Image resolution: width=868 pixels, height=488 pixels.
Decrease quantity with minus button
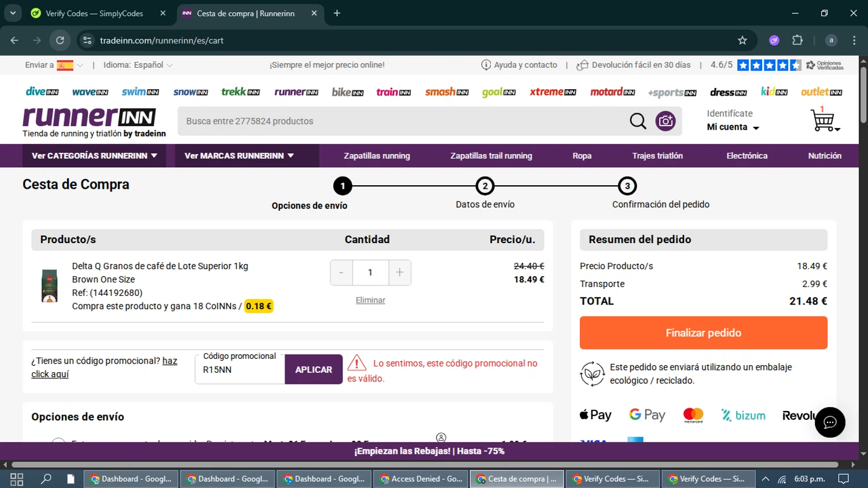click(x=341, y=273)
